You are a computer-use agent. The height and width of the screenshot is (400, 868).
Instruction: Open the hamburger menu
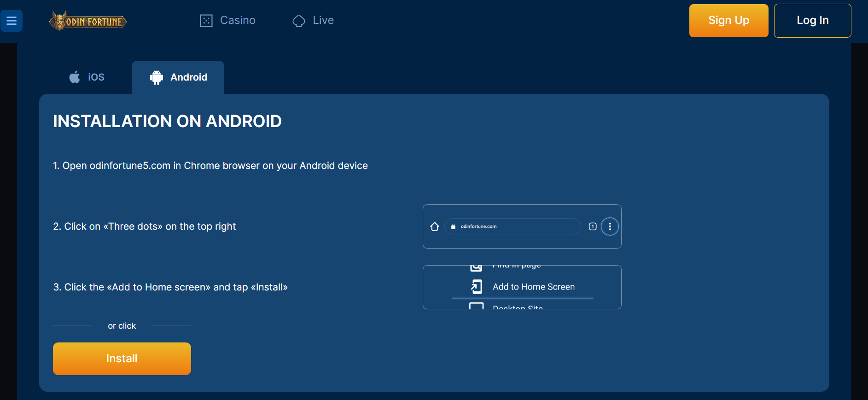click(x=12, y=21)
